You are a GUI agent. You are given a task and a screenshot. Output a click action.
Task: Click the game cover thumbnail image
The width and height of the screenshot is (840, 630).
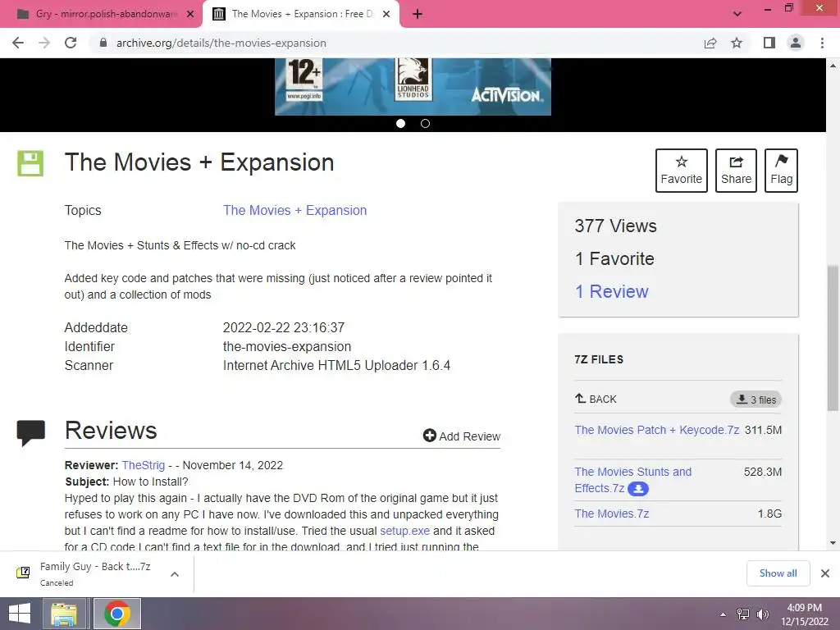[413, 87]
